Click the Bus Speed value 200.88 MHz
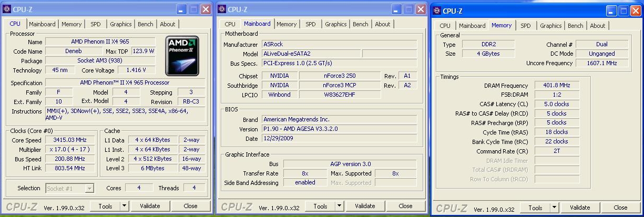Screen dimensions: 644x217 (69, 159)
